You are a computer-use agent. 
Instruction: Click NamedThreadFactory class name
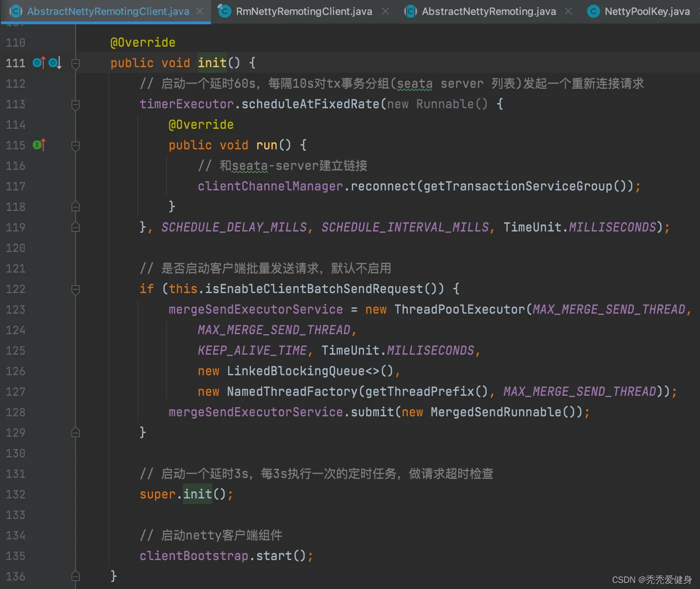point(292,391)
